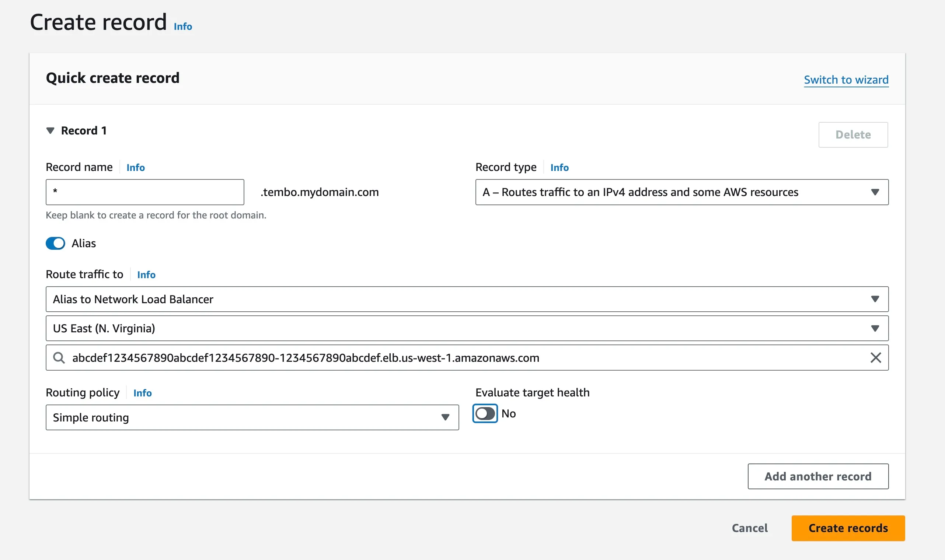Open the Routing policy dropdown
The image size is (945, 560).
[x=253, y=417]
